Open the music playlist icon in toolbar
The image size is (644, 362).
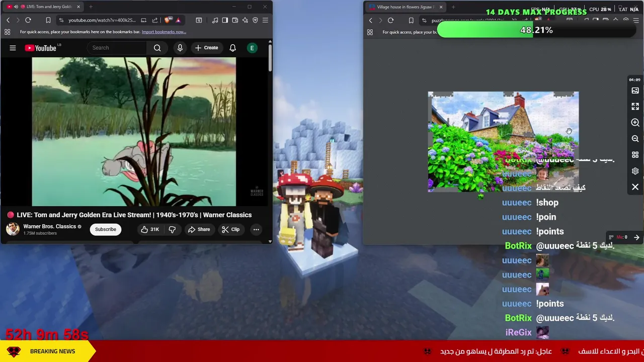pyautogui.click(x=215, y=20)
